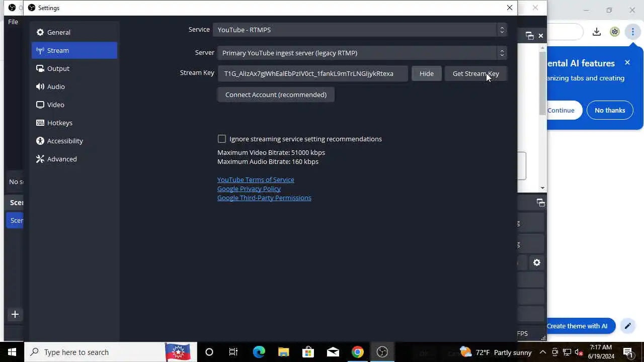Open General settings category
The image size is (644, 362).
tap(74, 32)
